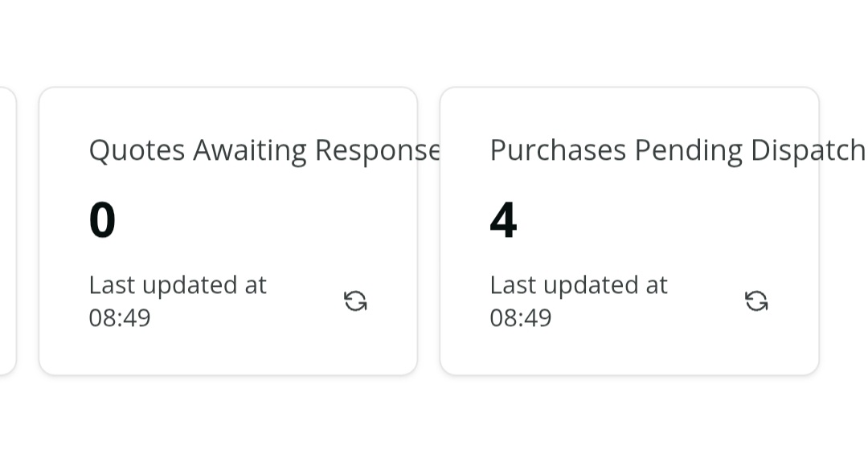
Task: Click the word "Purchases" in the card title
Action: point(558,150)
